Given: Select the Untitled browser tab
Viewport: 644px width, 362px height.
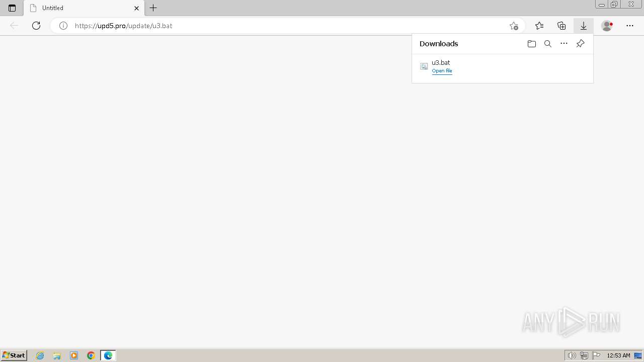Looking at the screenshot, I should coord(84,8).
